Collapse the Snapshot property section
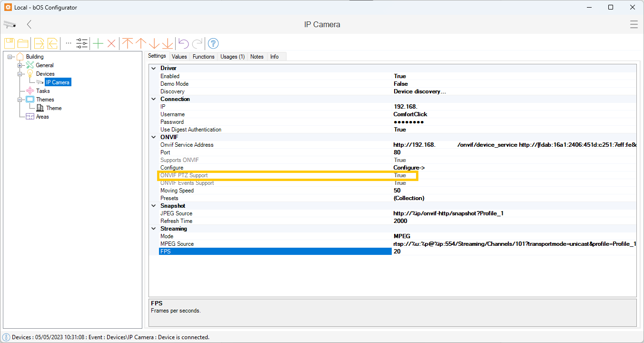 click(154, 206)
